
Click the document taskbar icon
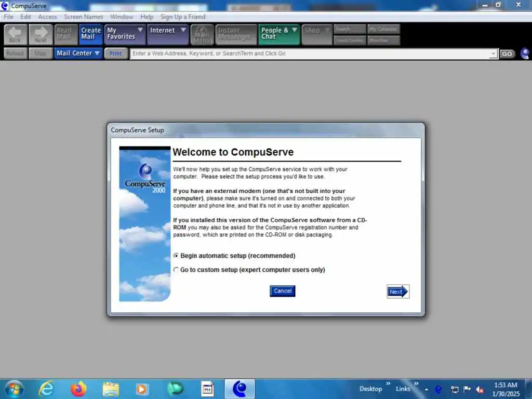[207, 389]
